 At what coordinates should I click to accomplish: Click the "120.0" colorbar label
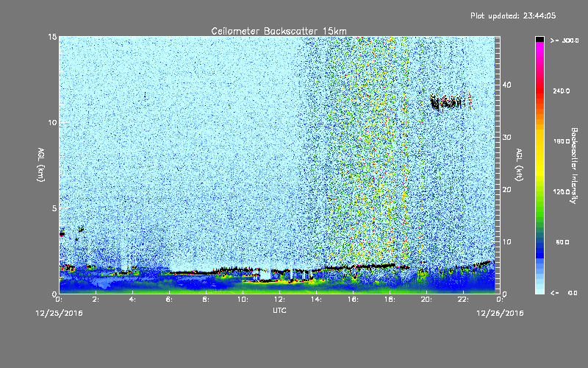[562, 191]
